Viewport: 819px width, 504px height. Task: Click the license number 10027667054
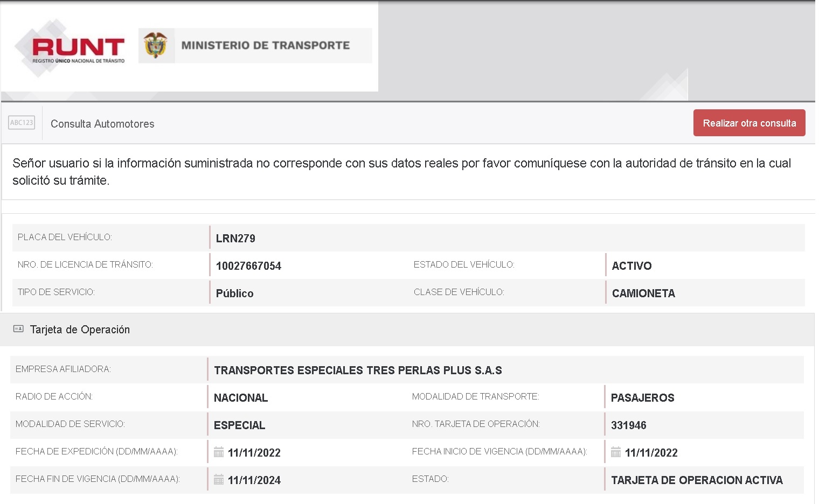tap(248, 266)
